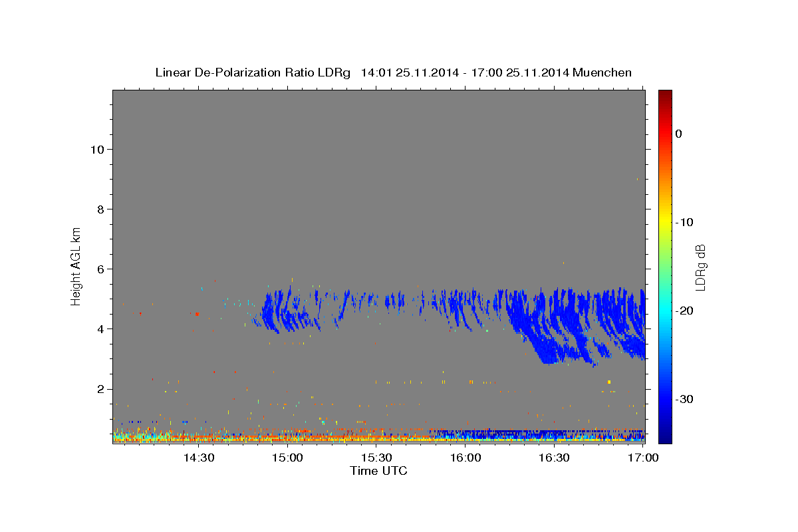The width and height of the screenshot is (798, 532).
Task: Click the colorbar tick label -10
Action: pos(684,222)
